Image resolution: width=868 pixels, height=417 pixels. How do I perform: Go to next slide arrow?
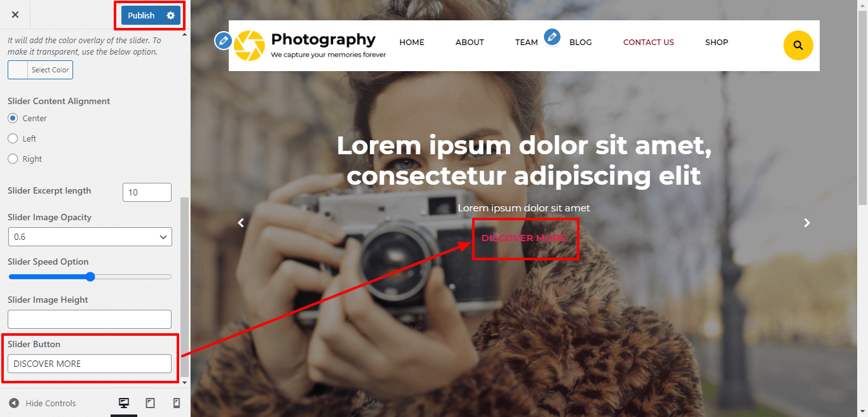coord(807,223)
